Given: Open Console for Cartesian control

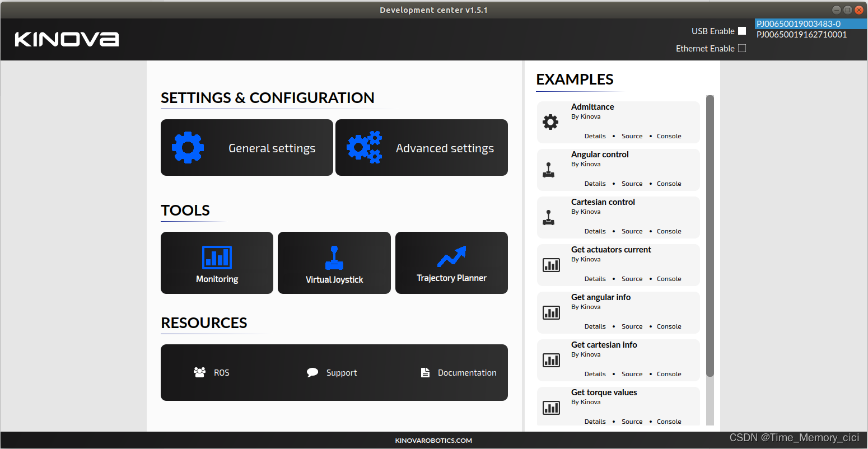Looking at the screenshot, I should pyautogui.click(x=669, y=231).
